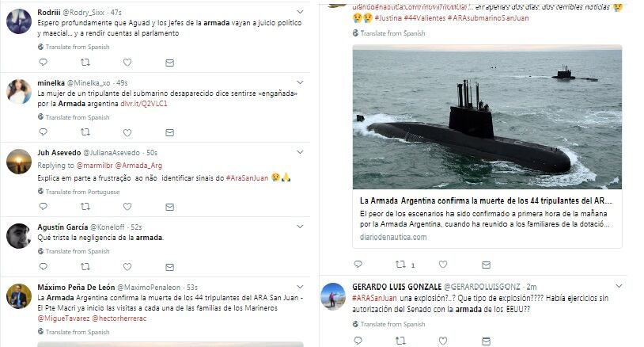Image resolution: width=644 pixels, height=347 pixels.
Task: Like the diariodenautica submarine article tweet
Action: (443, 265)
